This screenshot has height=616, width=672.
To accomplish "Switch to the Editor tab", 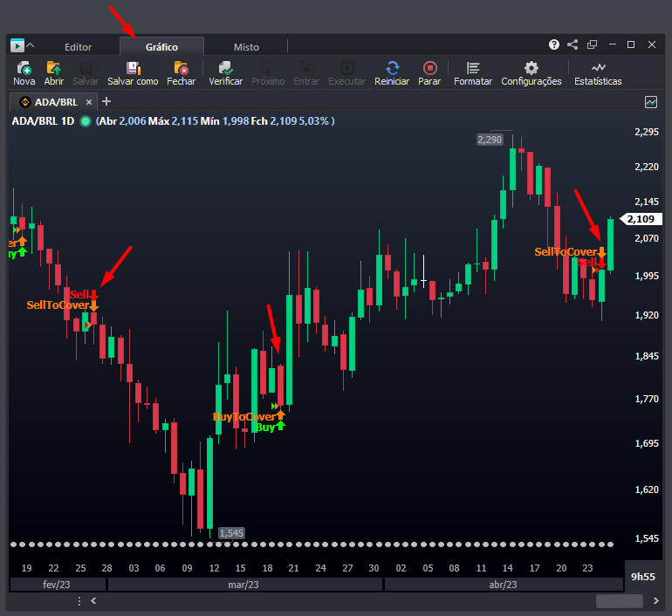I will [78, 47].
